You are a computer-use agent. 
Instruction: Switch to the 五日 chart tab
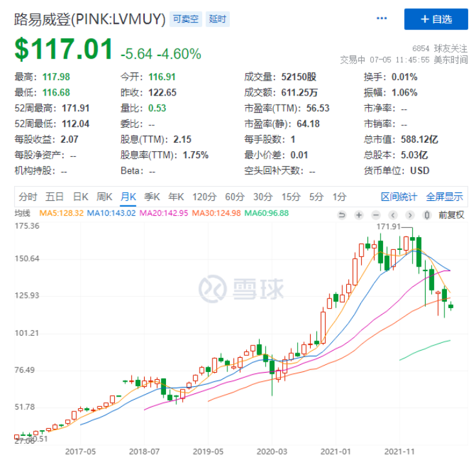click(x=54, y=197)
